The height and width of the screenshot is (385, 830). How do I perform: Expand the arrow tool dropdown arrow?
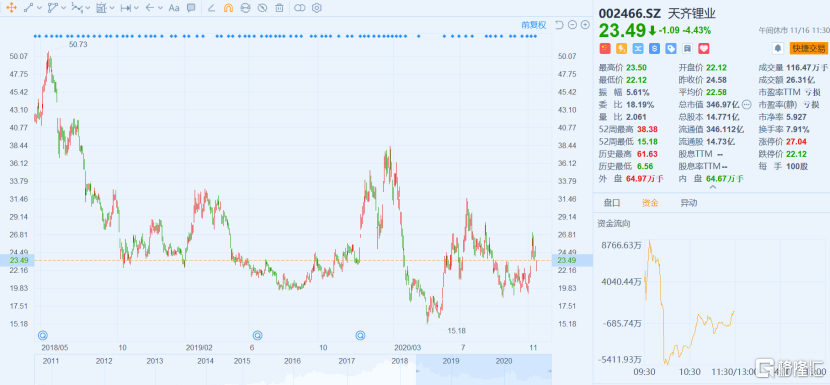(160, 8)
